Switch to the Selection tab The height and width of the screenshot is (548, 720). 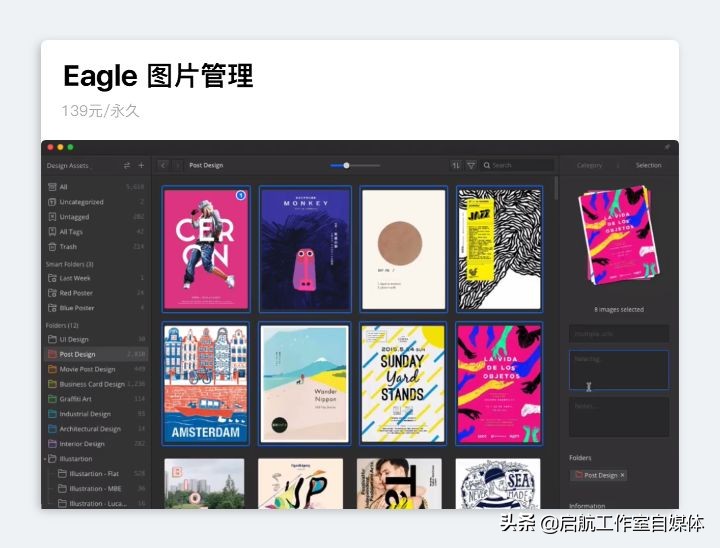(648, 165)
